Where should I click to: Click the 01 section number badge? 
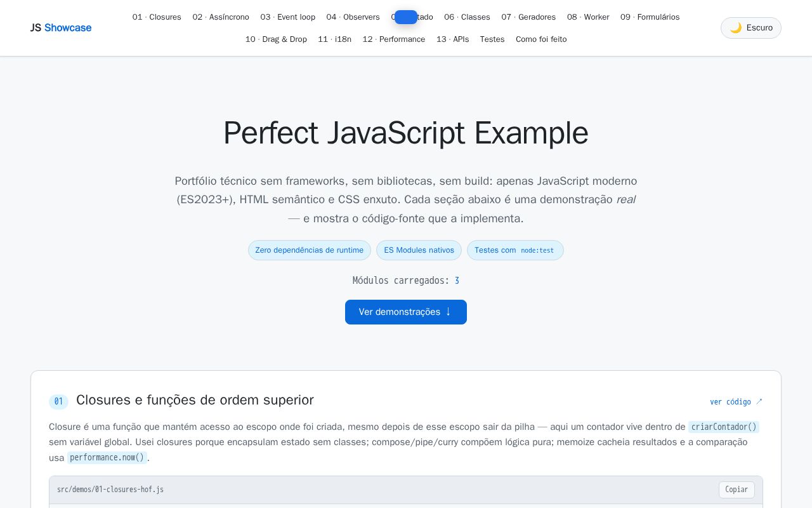pos(58,401)
